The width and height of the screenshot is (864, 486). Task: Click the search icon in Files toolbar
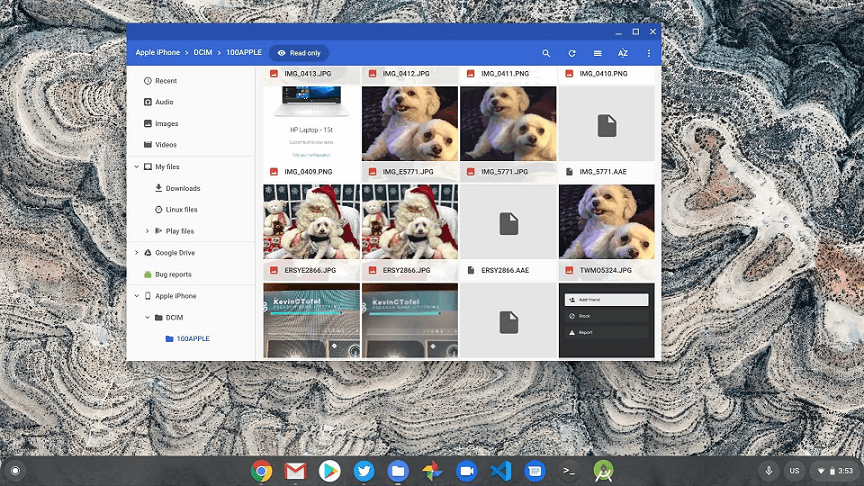pyautogui.click(x=546, y=53)
